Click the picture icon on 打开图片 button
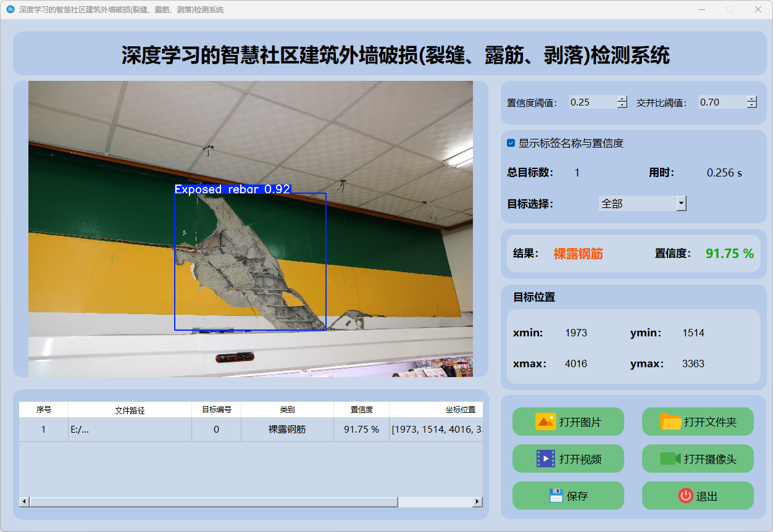This screenshot has width=773, height=532. pos(546,422)
